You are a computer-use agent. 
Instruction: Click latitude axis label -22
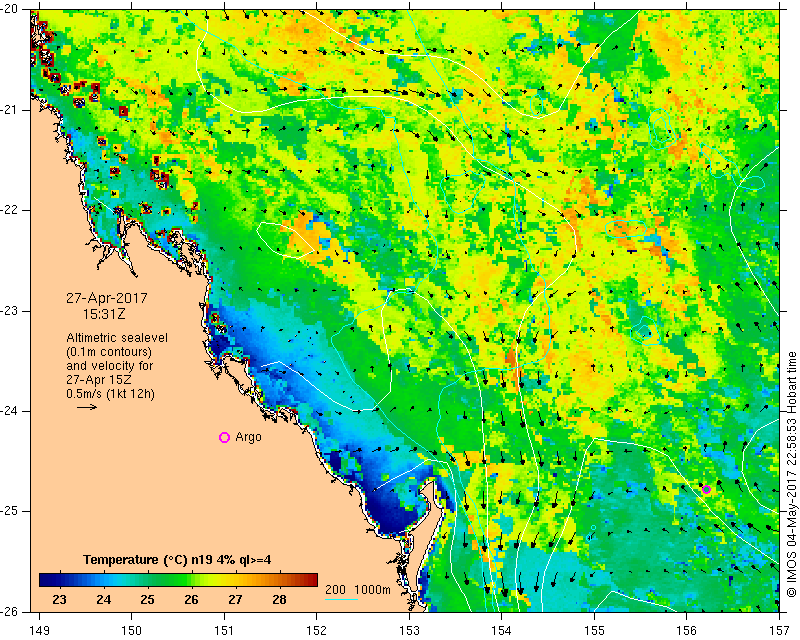(9, 210)
